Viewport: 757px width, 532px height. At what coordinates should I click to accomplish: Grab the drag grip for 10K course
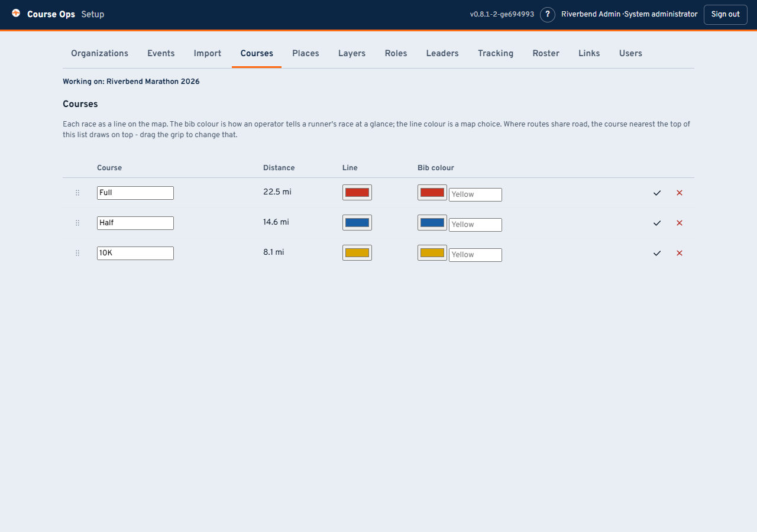click(77, 253)
